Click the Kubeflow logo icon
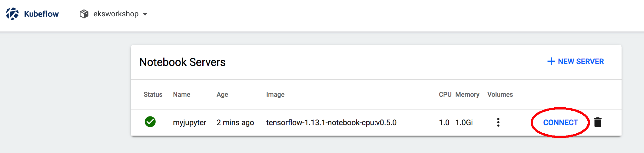644x153 pixels. point(12,14)
